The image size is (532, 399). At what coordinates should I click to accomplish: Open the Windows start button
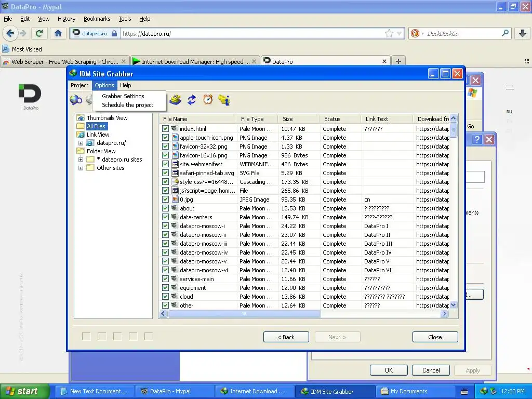(x=24, y=391)
